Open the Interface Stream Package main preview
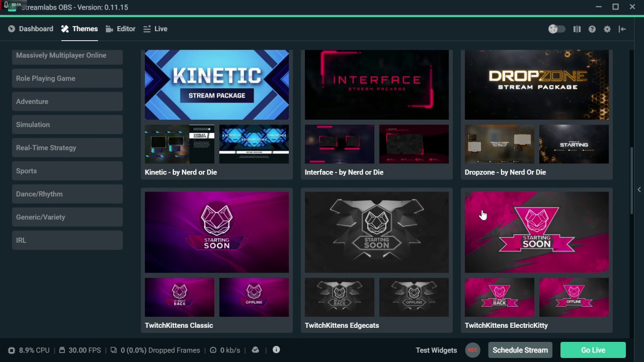 [x=377, y=84]
